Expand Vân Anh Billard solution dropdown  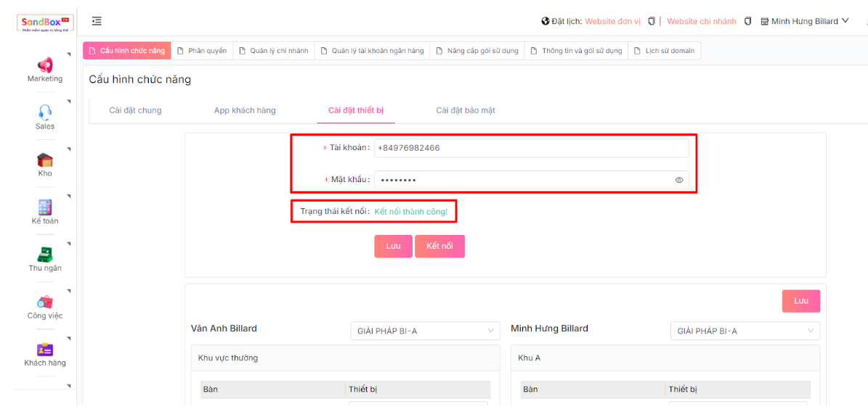[x=425, y=331]
